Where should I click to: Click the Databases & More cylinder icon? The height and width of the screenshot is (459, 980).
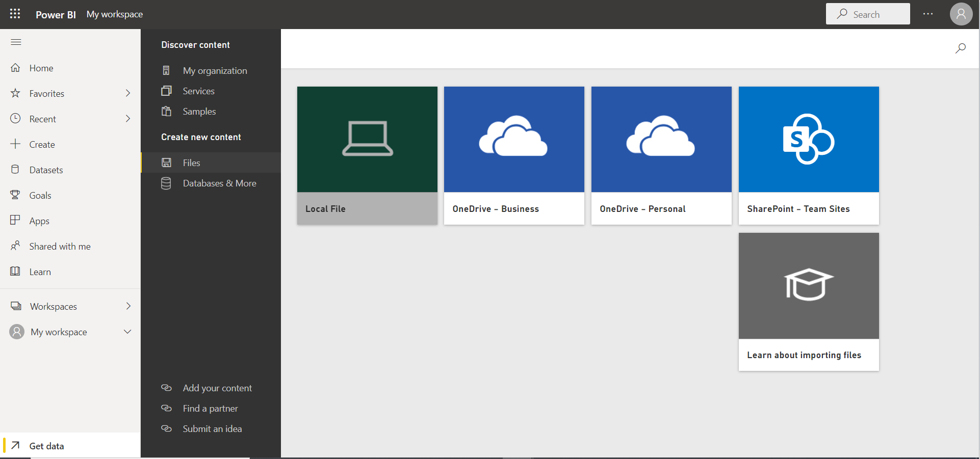(166, 183)
